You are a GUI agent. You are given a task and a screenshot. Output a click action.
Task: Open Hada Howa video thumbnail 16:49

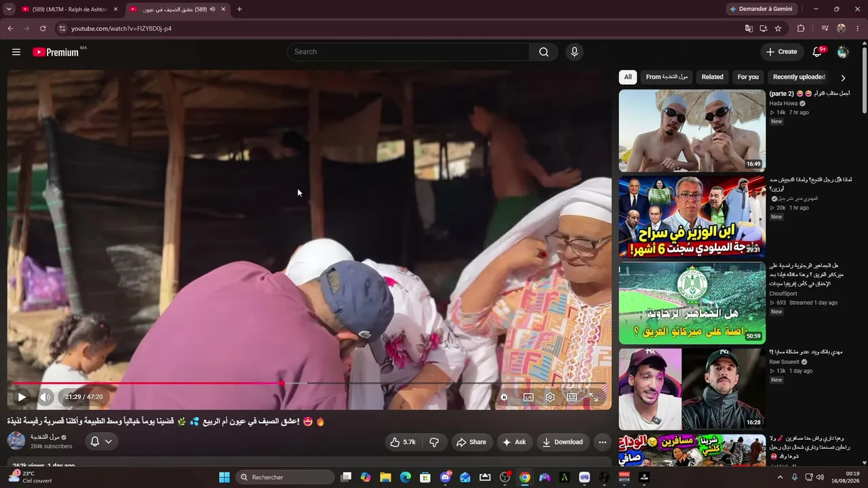click(x=692, y=131)
